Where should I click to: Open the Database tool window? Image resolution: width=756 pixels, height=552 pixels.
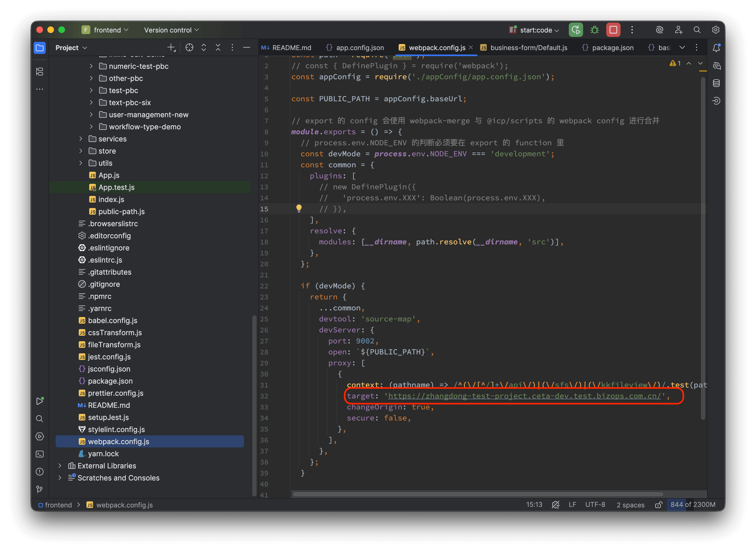coord(716,83)
